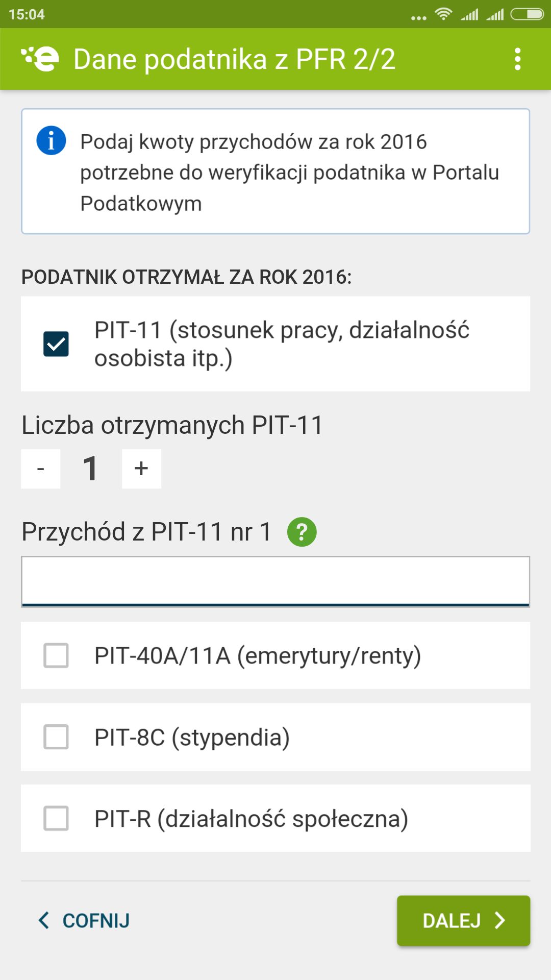Check PIT-40A/11A emerytury/renty option
This screenshot has height=980, width=551.
(x=56, y=655)
